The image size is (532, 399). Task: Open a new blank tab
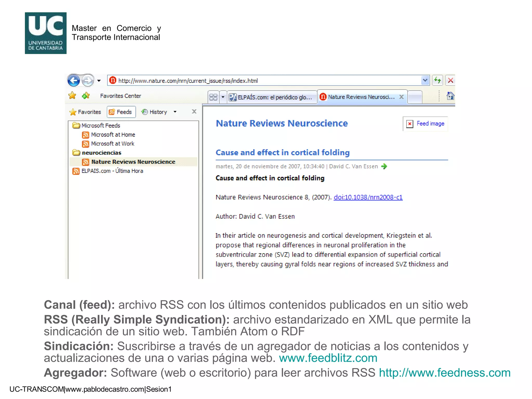click(415, 98)
